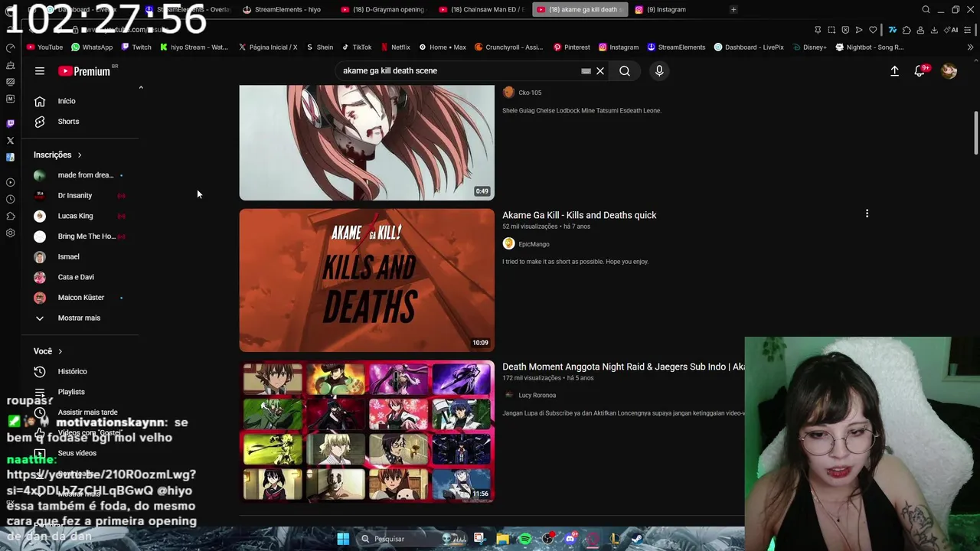Expand the Inscrições section

(57, 155)
